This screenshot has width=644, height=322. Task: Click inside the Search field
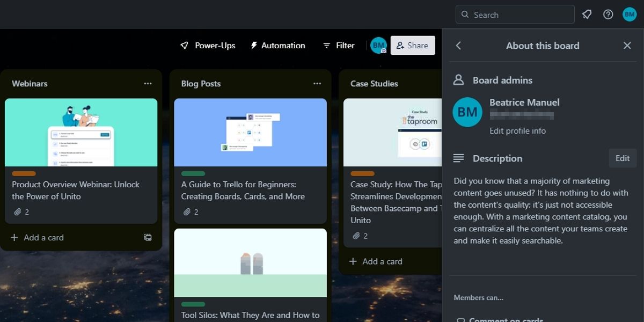point(515,14)
